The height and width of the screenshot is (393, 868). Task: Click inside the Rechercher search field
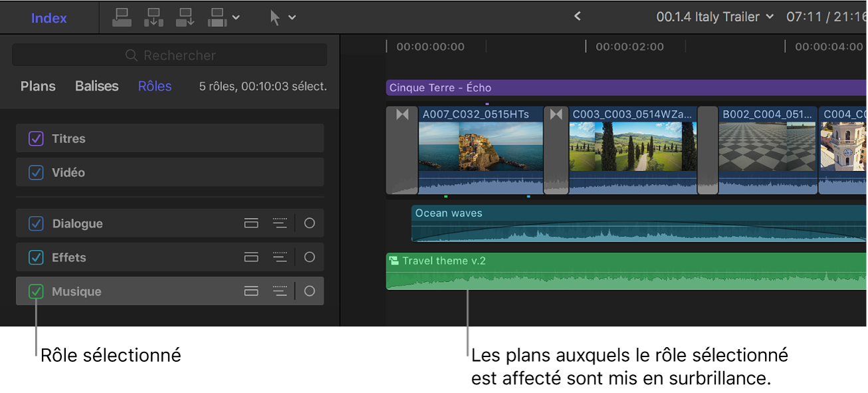(169, 55)
